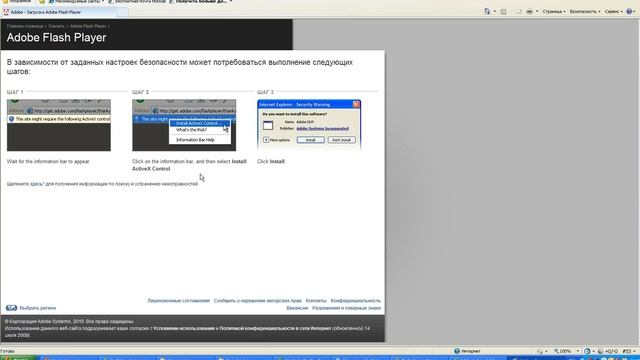Click the 'Готово' status bar text

(x=7, y=351)
